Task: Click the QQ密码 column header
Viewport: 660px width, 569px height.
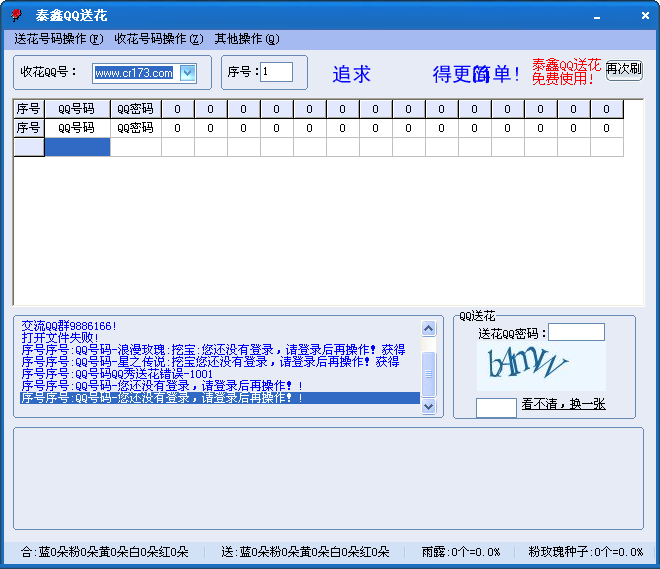Action: (x=136, y=109)
